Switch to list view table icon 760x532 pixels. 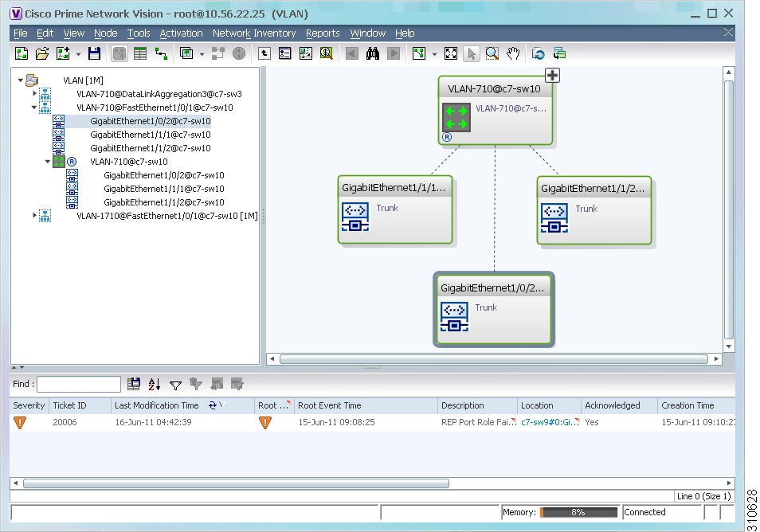point(140,53)
